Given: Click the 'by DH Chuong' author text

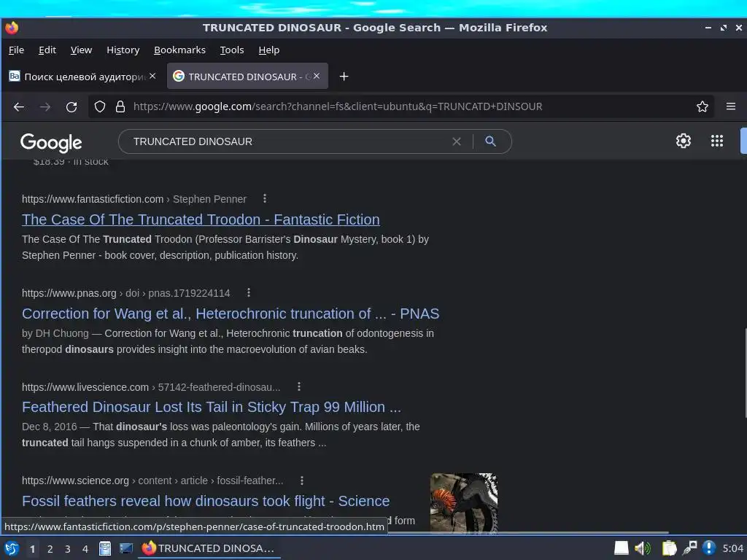Looking at the screenshot, I should [55, 333].
